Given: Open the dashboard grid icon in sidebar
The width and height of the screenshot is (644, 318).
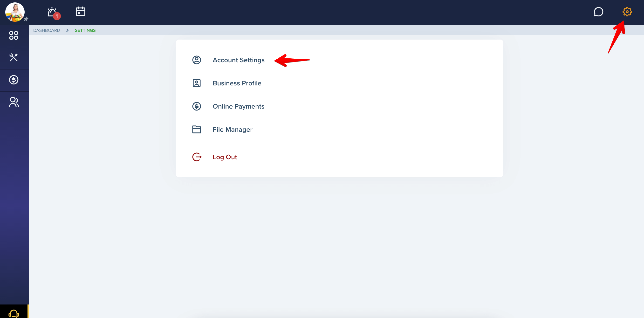Looking at the screenshot, I should 14,35.
